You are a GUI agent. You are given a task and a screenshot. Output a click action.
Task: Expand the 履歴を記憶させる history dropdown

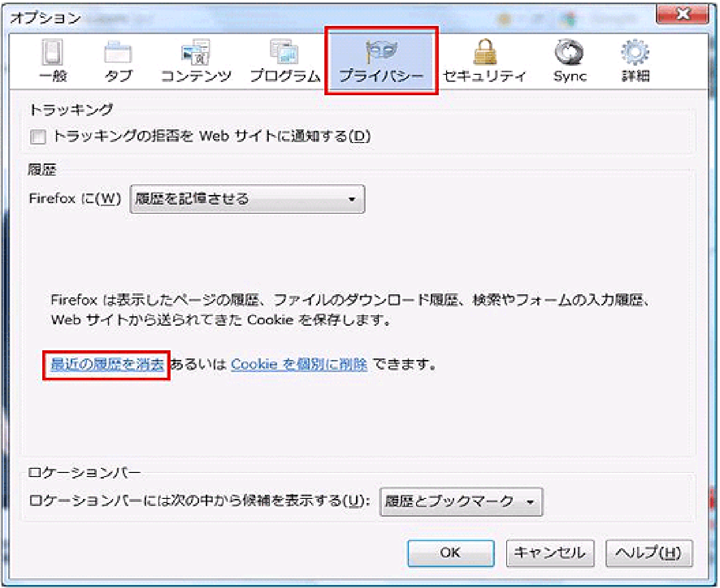point(247,199)
